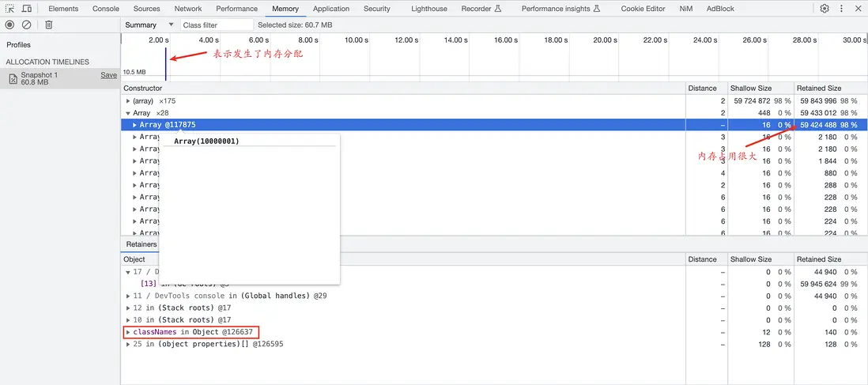The width and height of the screenshot is (868, 385).
Task: Activate the inspect element picker icon
Action: (9, 9)
